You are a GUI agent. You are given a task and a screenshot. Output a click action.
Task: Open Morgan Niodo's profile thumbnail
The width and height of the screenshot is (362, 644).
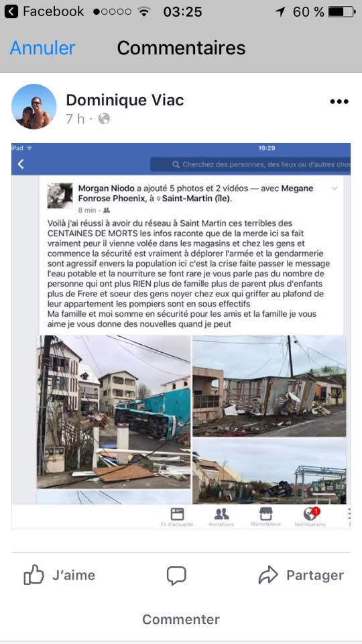point(60,196)
